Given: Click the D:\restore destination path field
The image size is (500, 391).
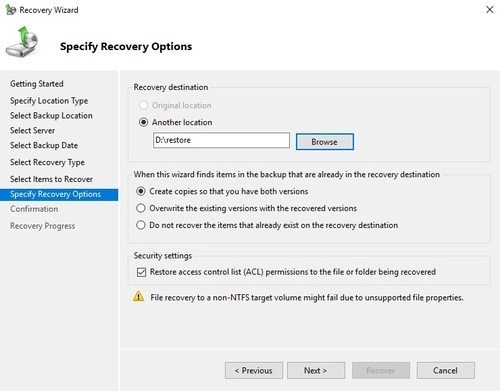Looking at the screenshot, I should click(x=221, y=140).
